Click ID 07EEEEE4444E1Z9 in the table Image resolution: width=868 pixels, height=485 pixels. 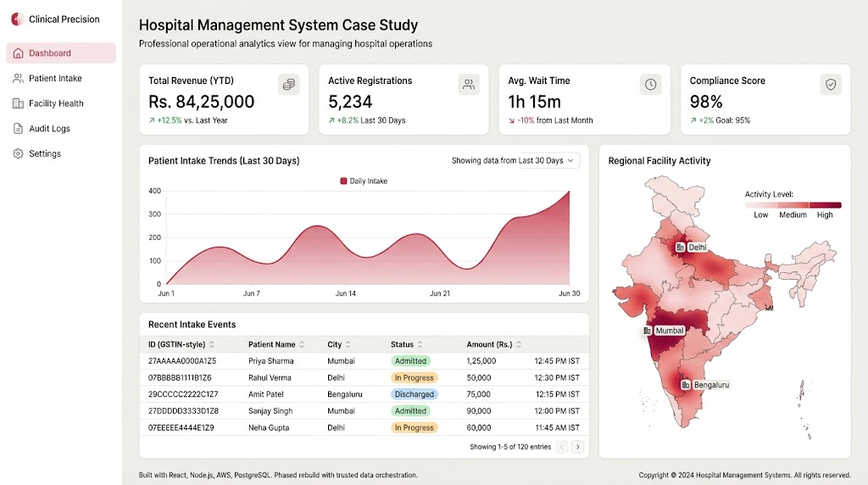click(x=181, y=427)
